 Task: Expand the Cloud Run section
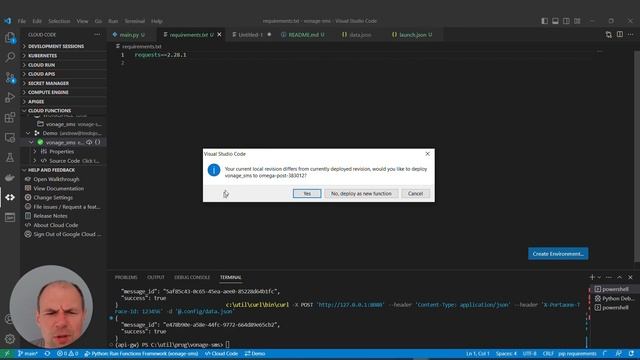tap(64, 65)
